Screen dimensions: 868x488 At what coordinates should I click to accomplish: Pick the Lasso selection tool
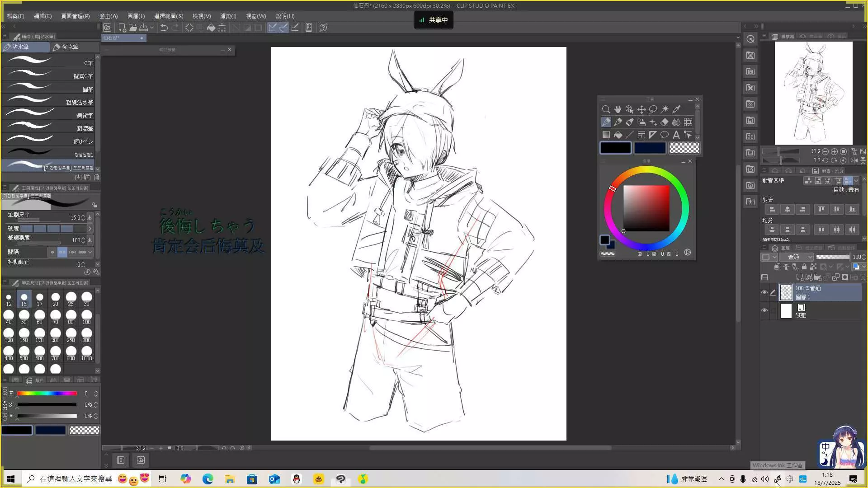click(x=653, y=109)
